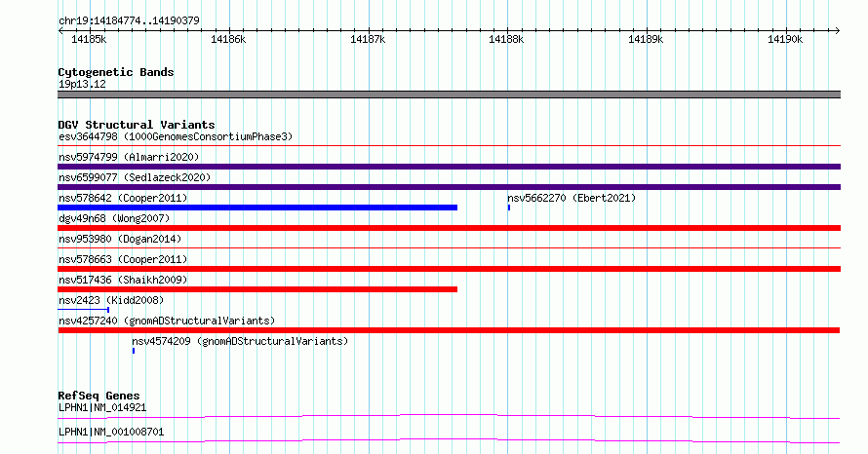Click the RefSeq Genes track title
The image size is (868, 454).
pyautogui.click(x=99, y=396)
